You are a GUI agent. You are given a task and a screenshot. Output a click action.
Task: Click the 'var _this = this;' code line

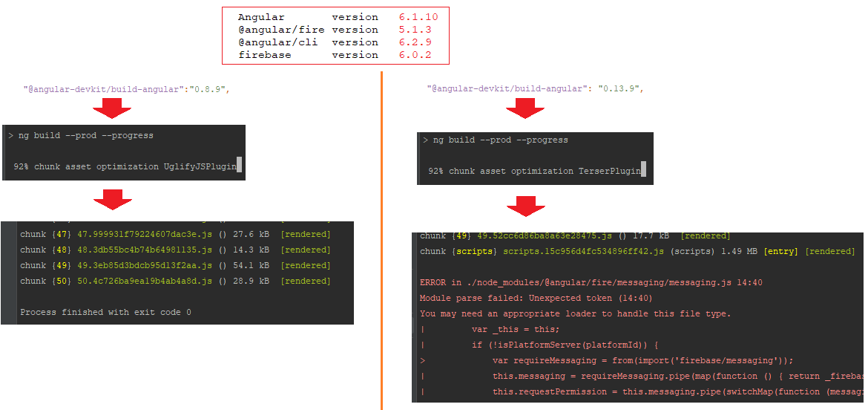point(516,329)
